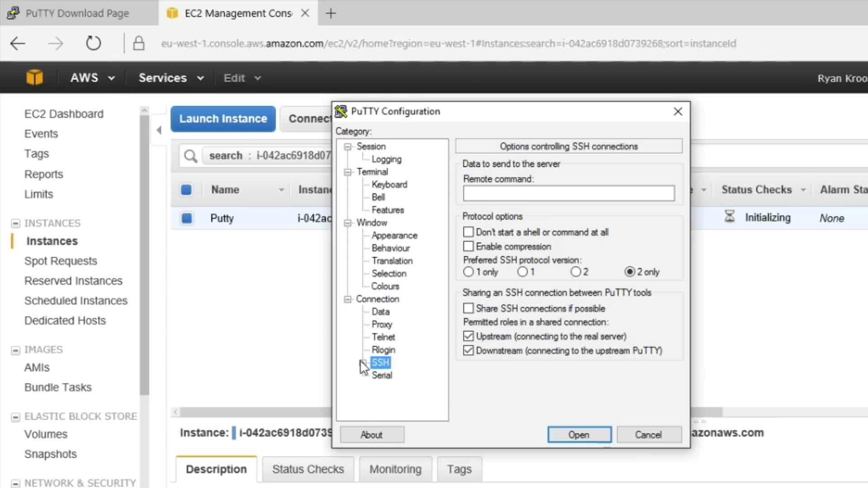
Task: Click the PuTTY icon in dialog title bar
Action: (341, 111)
